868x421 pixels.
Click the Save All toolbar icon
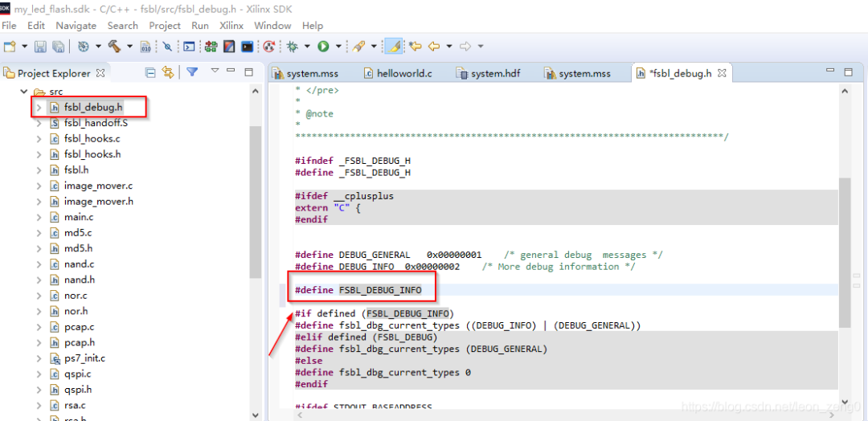tap(60, 47)
